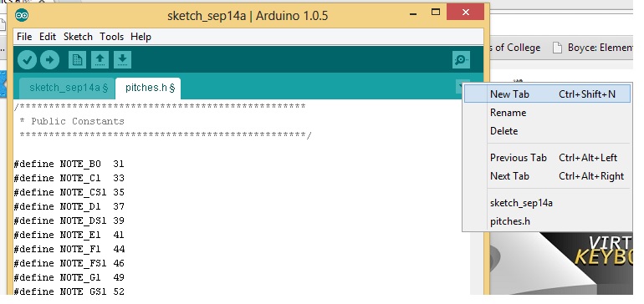Pick sketch_sep14a in the tab menu list
The height and width of the screenshot is (304, 644).
point(548,203)
